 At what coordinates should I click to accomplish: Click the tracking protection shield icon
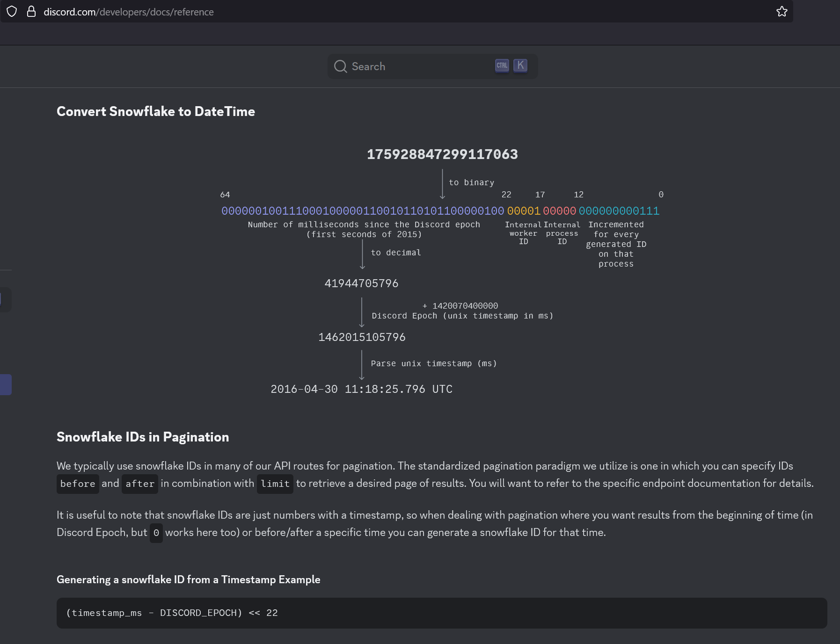(12, 12)
